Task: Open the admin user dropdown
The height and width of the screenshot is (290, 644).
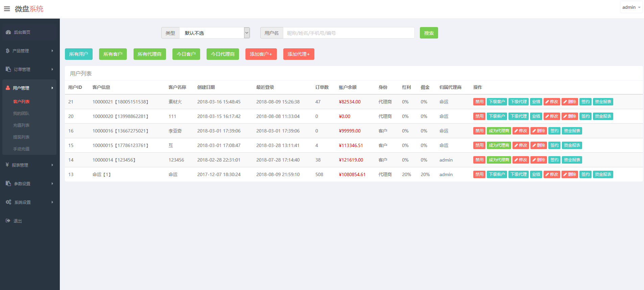Action: pyautogui.click(x=631, y=7)
